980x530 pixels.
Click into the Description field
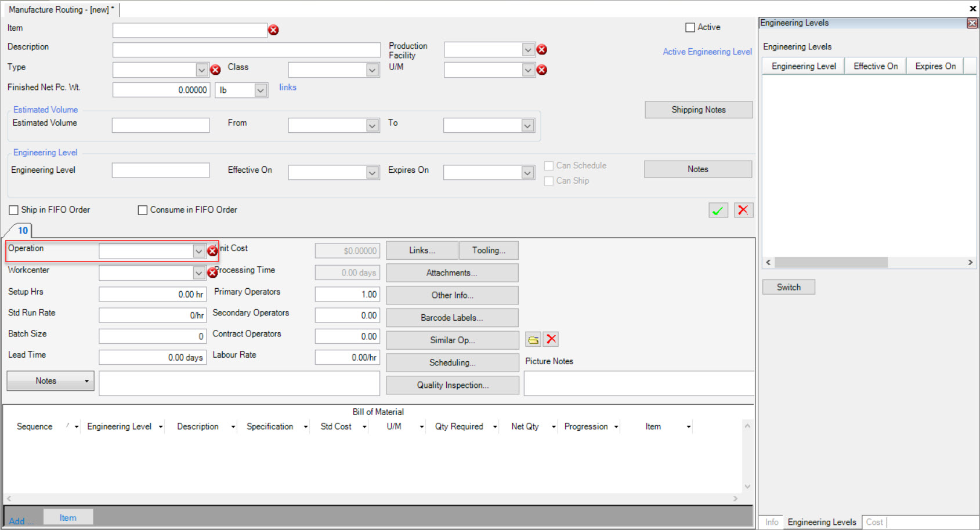pos(247,50)
